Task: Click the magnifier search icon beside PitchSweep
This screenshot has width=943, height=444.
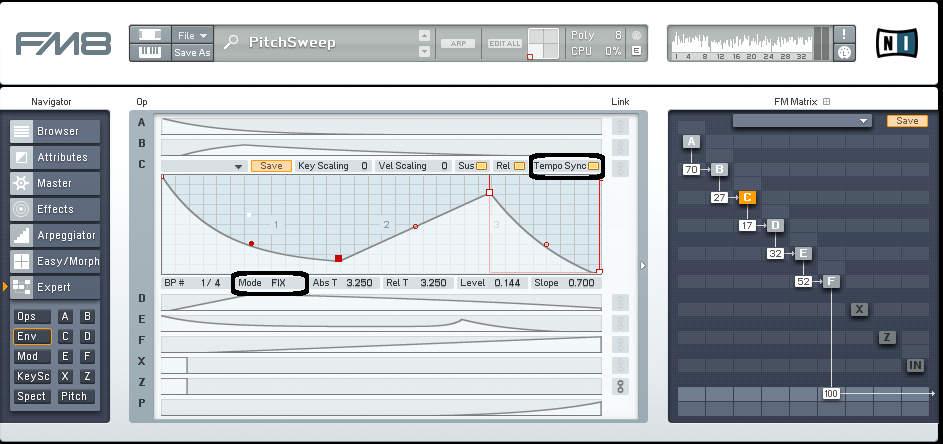Action: (x=230, y=42)
